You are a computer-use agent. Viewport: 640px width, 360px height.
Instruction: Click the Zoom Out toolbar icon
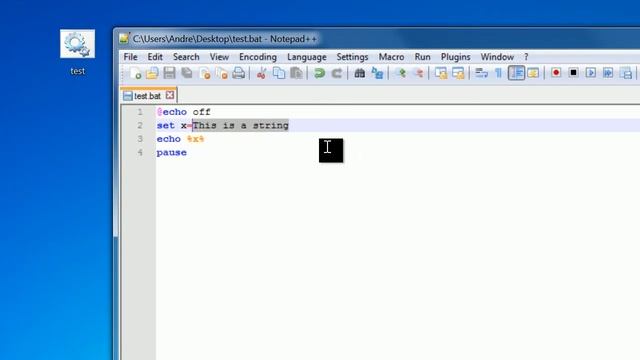418,73
